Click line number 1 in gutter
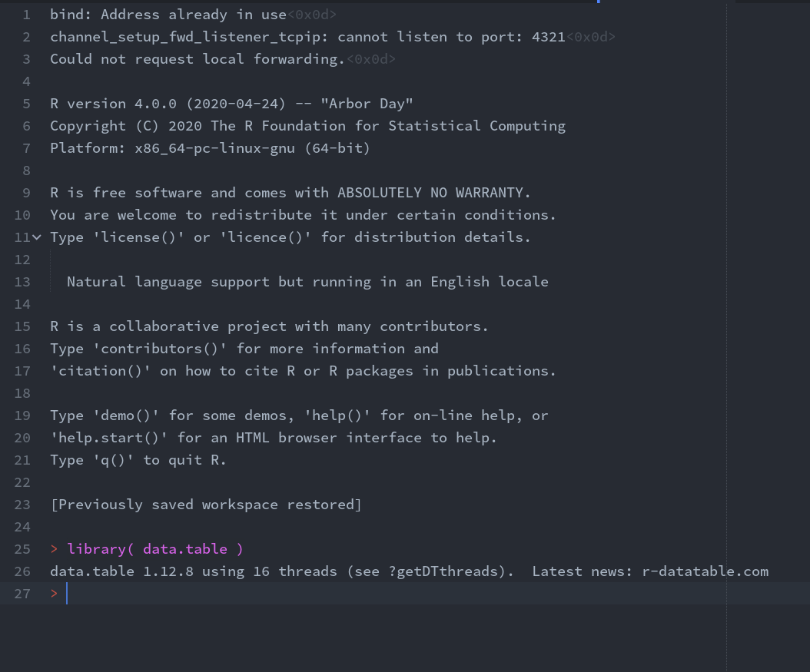This screenshot has height=672, width=810. click(27, 15)
